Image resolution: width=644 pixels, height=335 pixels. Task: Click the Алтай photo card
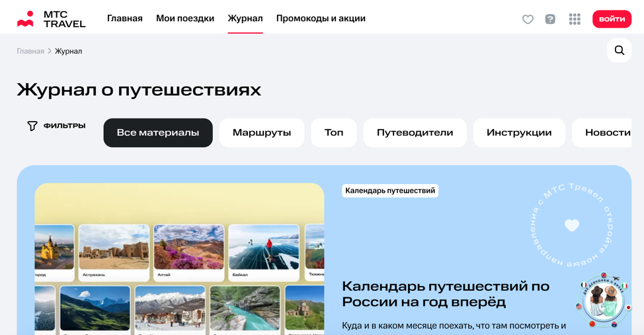point(189,252)
